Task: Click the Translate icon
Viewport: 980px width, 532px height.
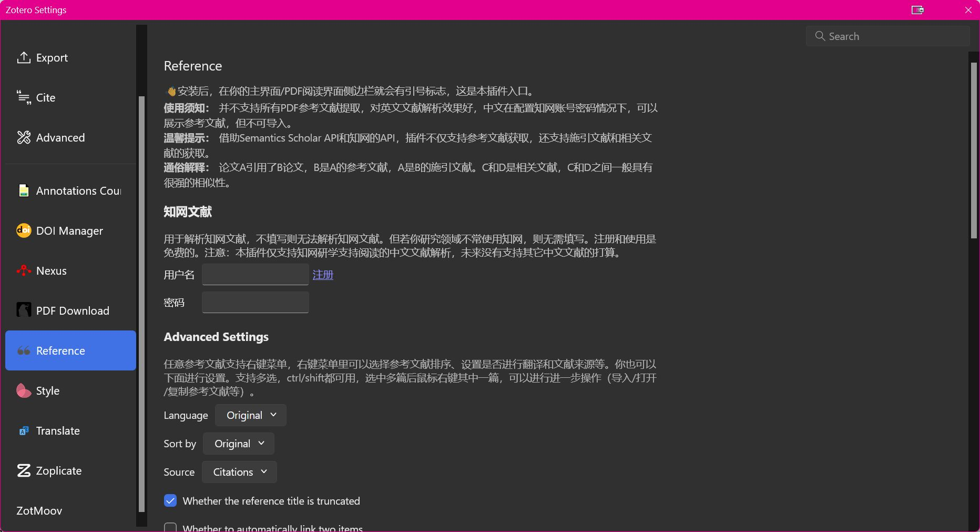Action: pyautogui.click(x=24, y=430)
